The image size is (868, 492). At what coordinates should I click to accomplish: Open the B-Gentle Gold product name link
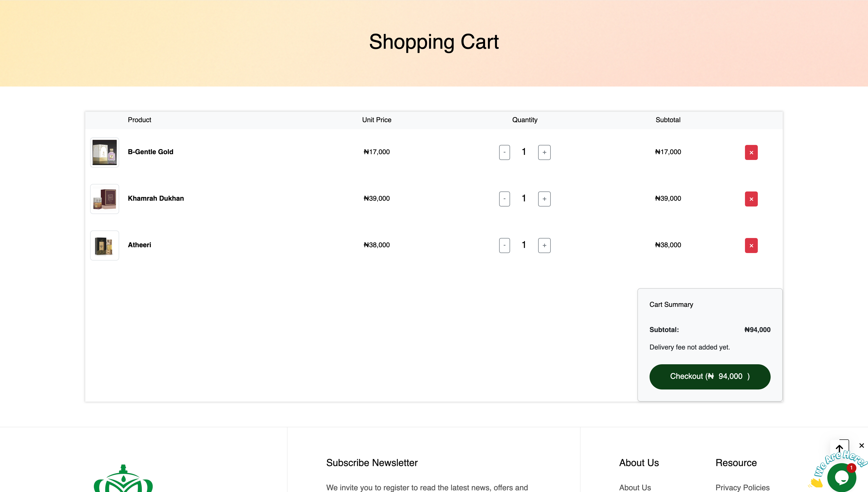pos(150,152)
